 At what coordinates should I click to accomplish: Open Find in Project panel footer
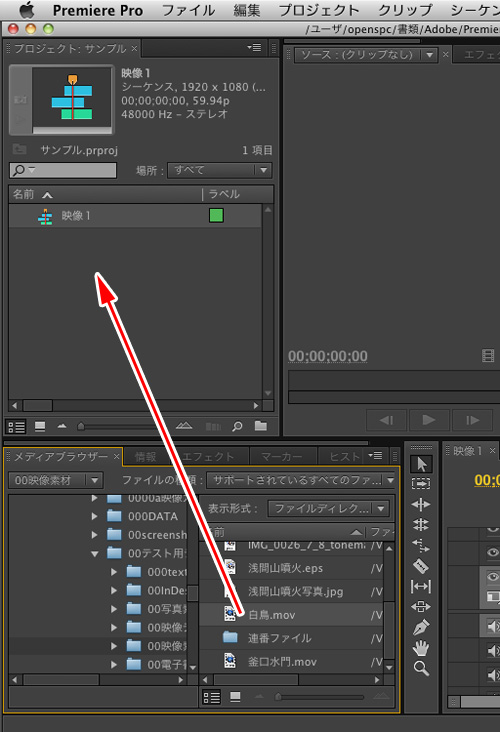(x=237, y=426)
